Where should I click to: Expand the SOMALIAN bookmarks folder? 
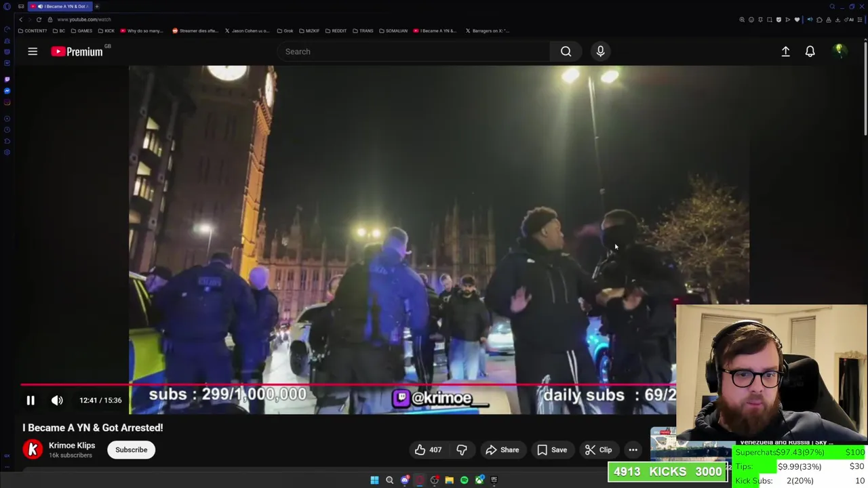point(393,30)
